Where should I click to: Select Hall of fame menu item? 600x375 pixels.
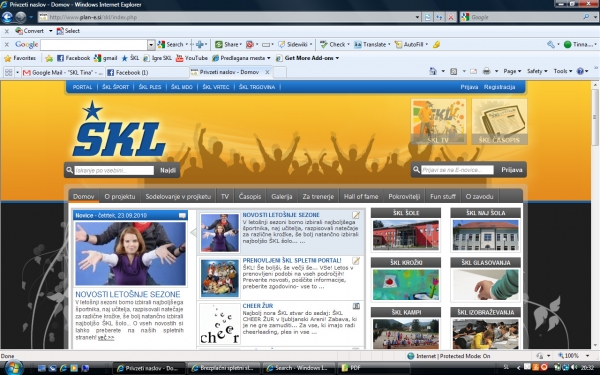pyautogui.click(x=361, y=197)
